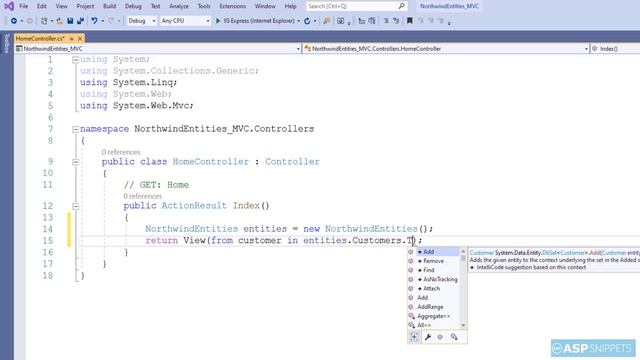Click the Navigate Forward toolbar icon
Image resolution: width=640 pixels, height=360 pixels.
(x=29, y=21)
